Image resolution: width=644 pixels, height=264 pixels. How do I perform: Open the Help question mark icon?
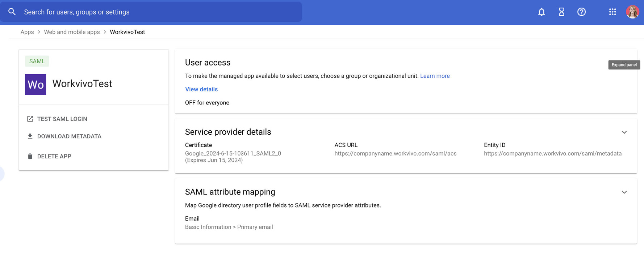pyautogui.click(x=581, y=12)
